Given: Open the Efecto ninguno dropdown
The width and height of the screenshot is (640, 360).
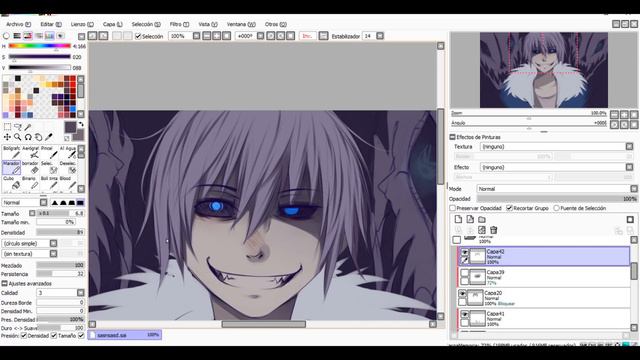Looking at the screenshot, I should click(556, 167).
